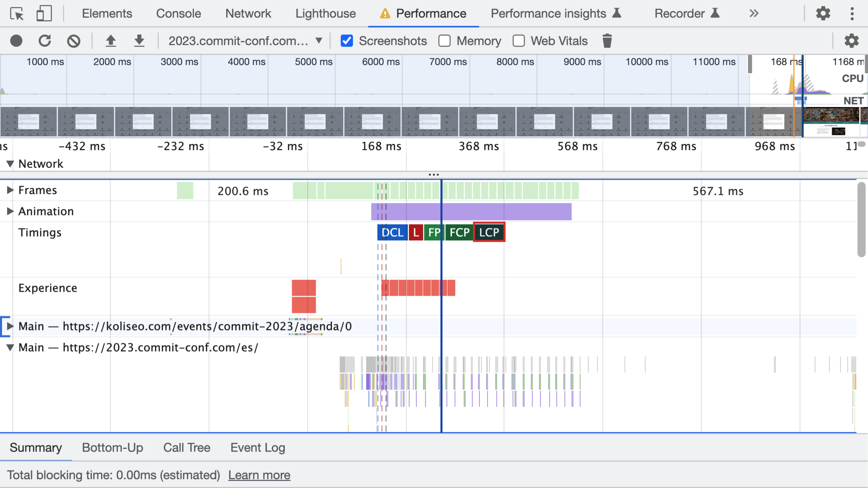Click the clear recording icon
Screen dimensions: 868x488
73,41
